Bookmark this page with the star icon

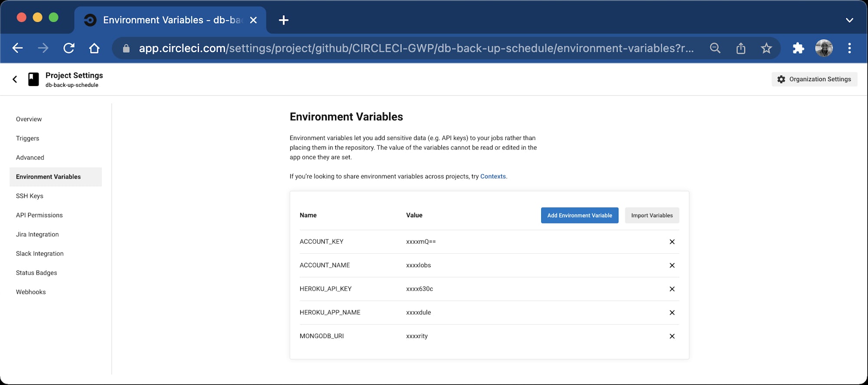pos(766,48)
